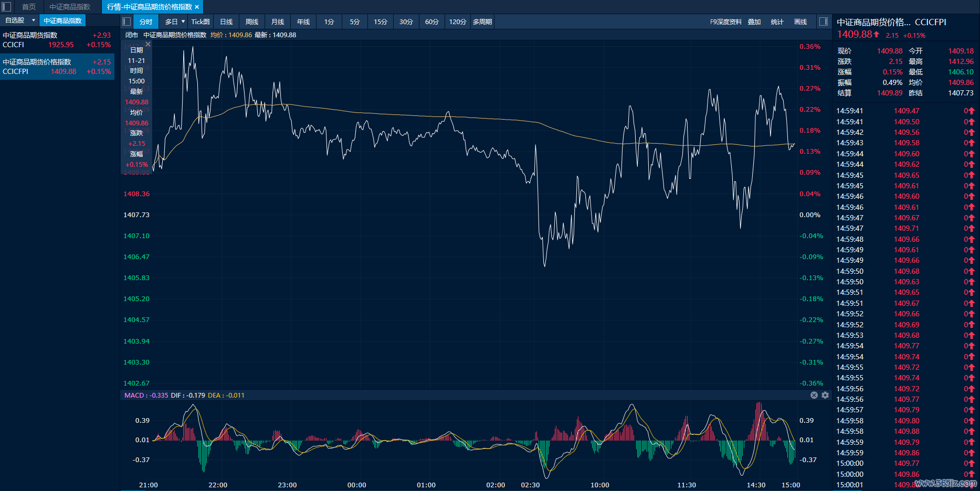
Task: Click the 14:59:57 tick row
Action: tap(905, 410)
